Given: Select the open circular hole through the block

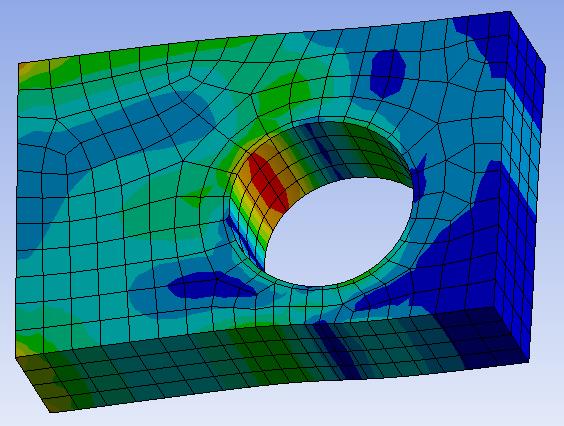Looking at the screenshot, I should point(338,232).
